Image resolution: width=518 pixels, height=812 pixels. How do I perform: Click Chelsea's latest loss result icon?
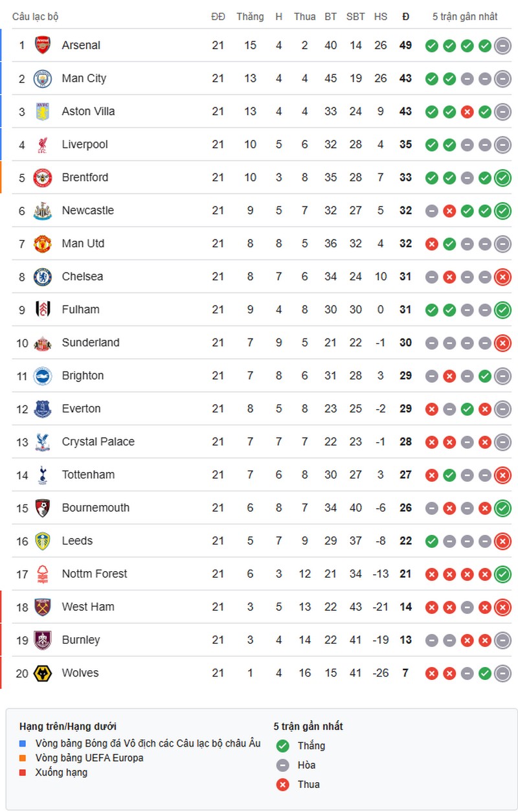click(x=502, y=276)
